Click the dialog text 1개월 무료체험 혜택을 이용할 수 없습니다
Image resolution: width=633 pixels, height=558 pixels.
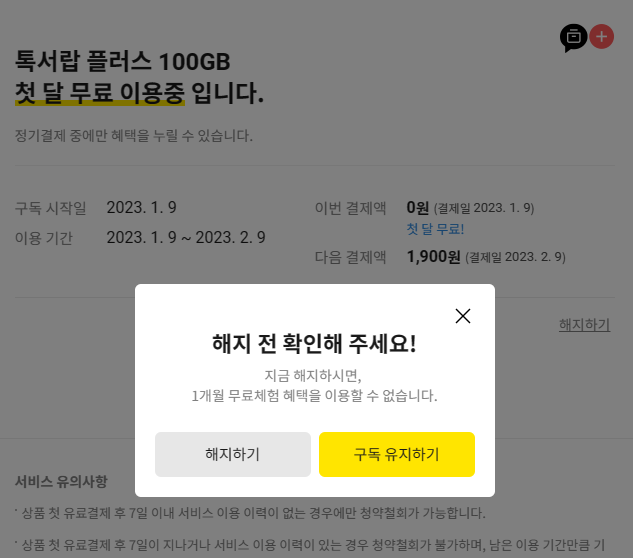pos(314,395)
